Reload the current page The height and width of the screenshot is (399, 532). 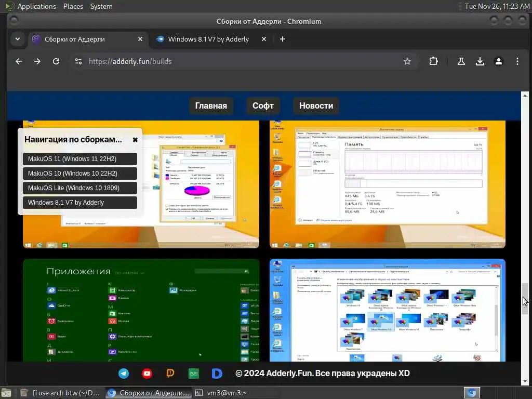(56, 61)
